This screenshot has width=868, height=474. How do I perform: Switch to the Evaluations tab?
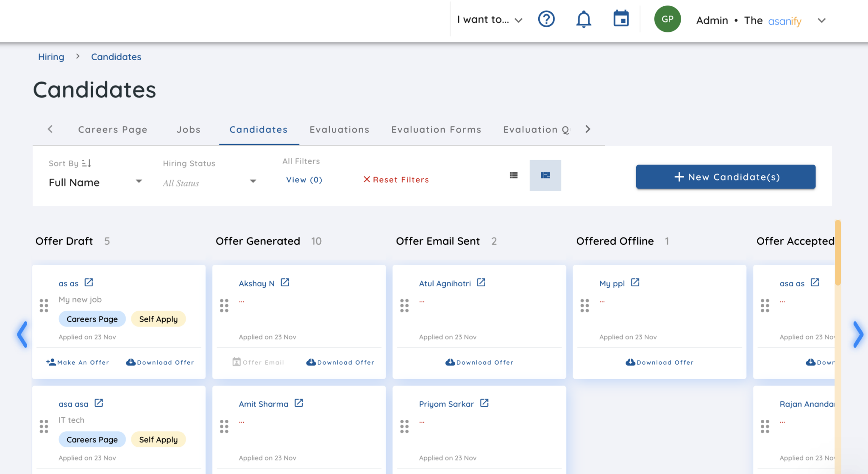point(339,130)
